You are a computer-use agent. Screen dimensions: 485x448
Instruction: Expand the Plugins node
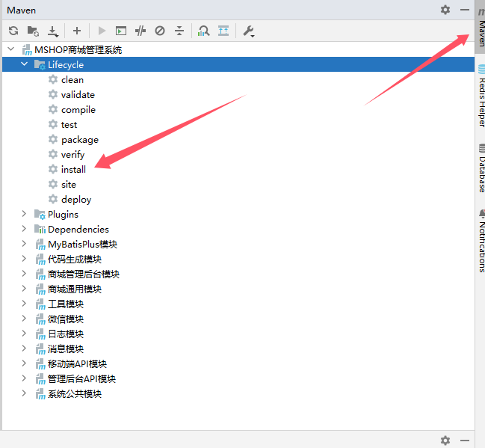click(25, 215)
